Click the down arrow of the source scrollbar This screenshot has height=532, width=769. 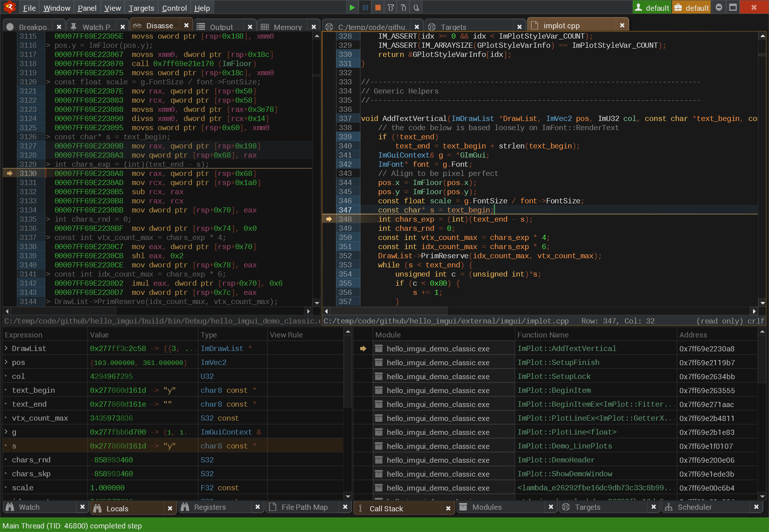point(763,302)
